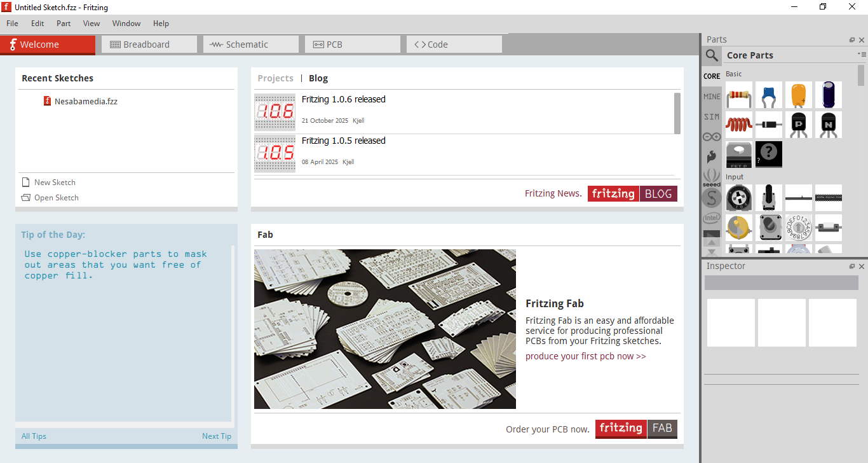Viewport: 868px width, 463px height.
Task: Pick the blue ceramic capacitor part
Action: pyautogui.click(x=768, y=95)
